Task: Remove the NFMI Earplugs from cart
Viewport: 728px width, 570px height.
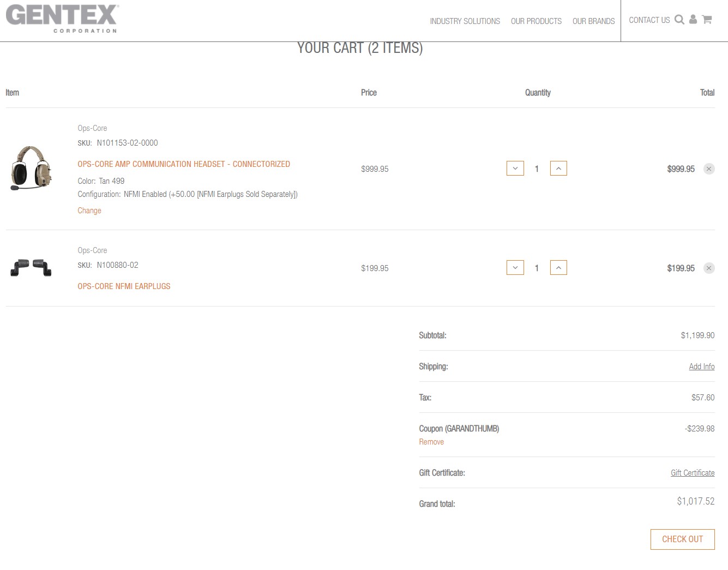Action: (x=709, y=268)
